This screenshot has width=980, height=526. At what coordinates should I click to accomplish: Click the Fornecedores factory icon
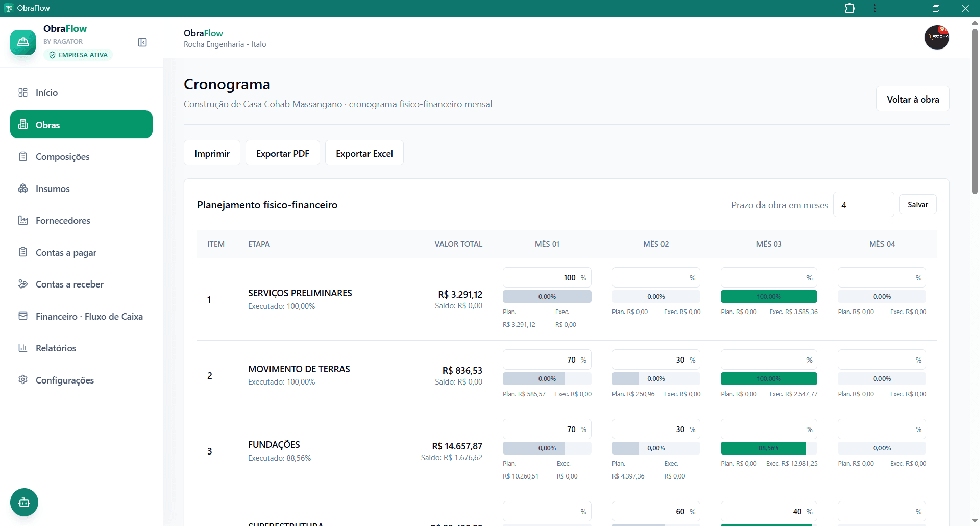[23, 220]
